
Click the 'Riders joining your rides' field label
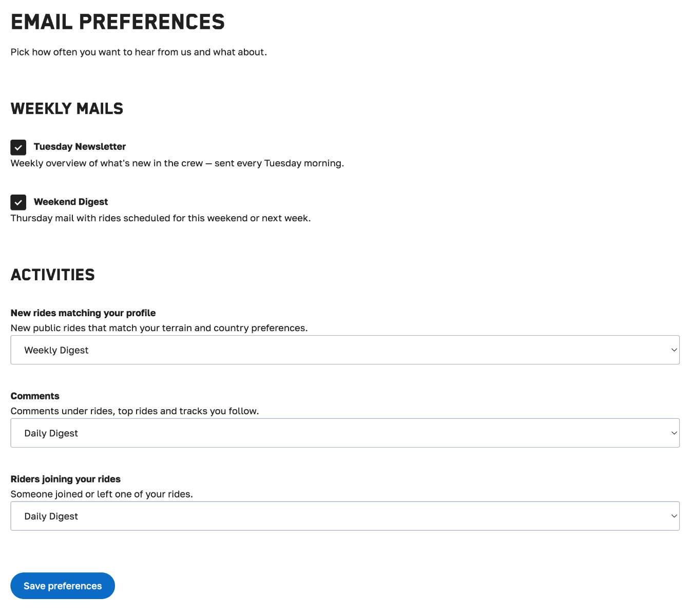[x=66, y=479]
